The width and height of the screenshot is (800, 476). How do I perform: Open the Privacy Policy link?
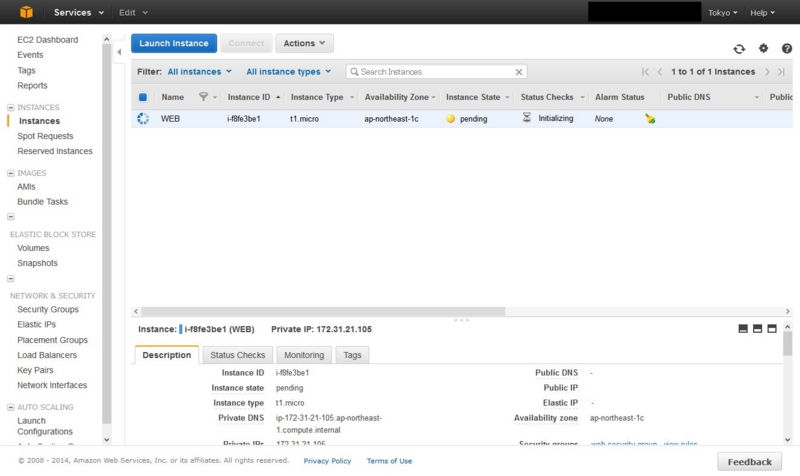point(328,461)
